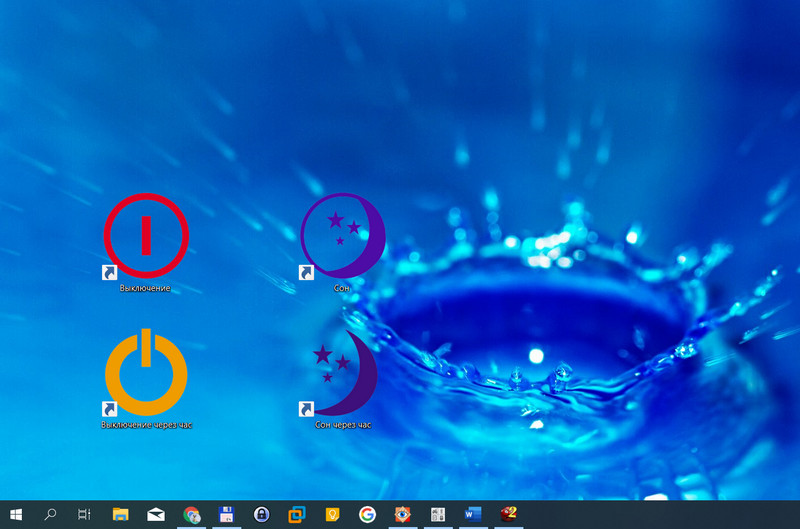Click the 'Сон' label text
The height and width of the screenshot is (529, 800).
(342, 288)
